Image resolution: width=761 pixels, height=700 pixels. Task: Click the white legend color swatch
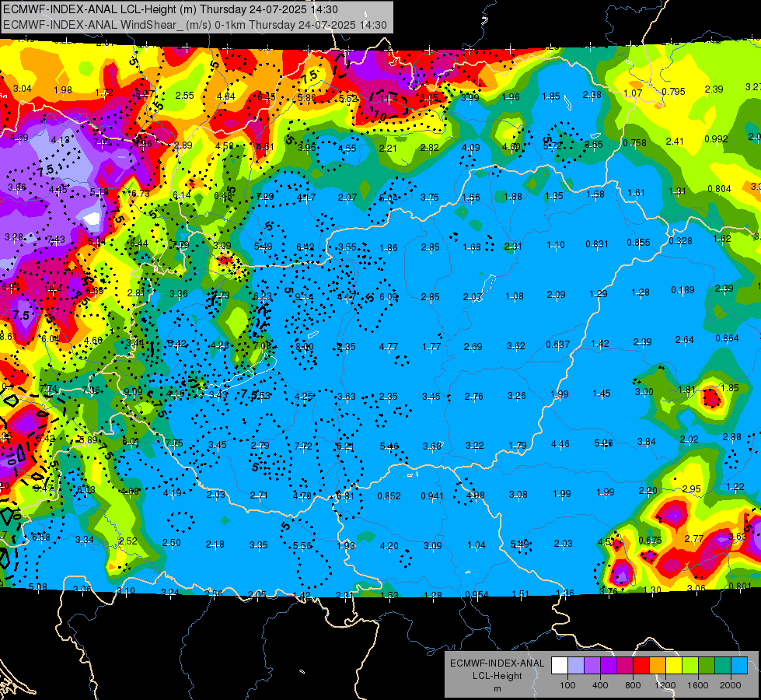point(559,666)
